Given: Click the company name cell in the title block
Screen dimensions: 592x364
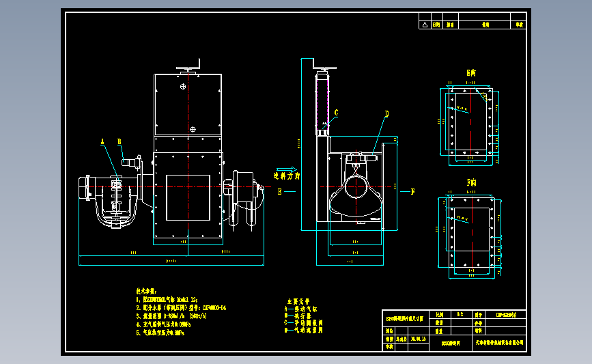Looking at the screenshot, I should 499,343.
